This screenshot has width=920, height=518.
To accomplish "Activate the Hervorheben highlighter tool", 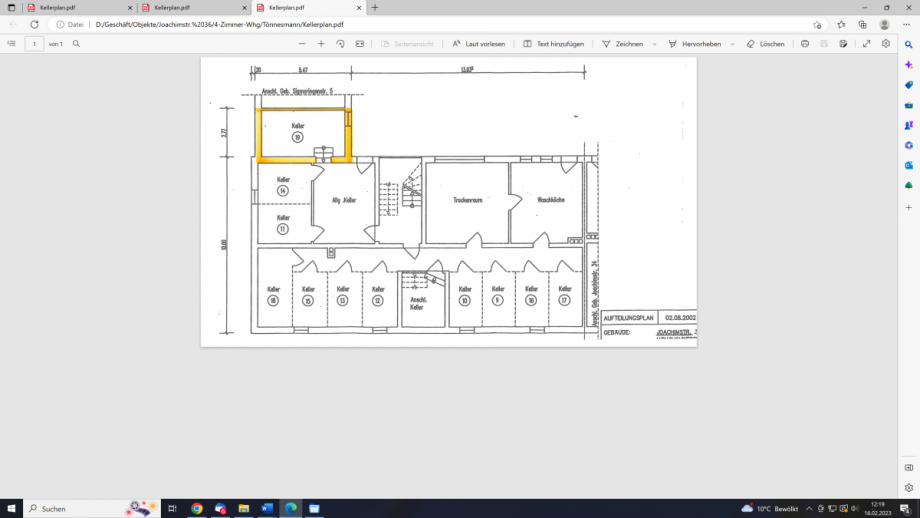I will (695, 44).
